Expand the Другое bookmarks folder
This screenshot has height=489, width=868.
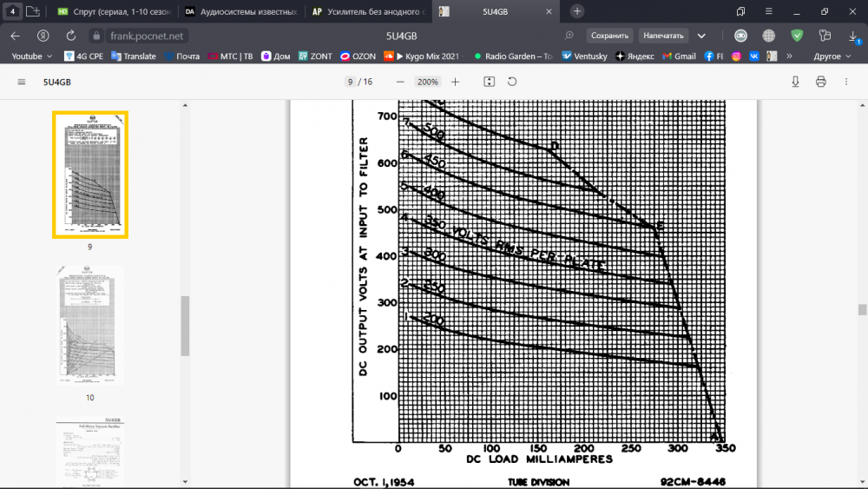coord(827,56)
